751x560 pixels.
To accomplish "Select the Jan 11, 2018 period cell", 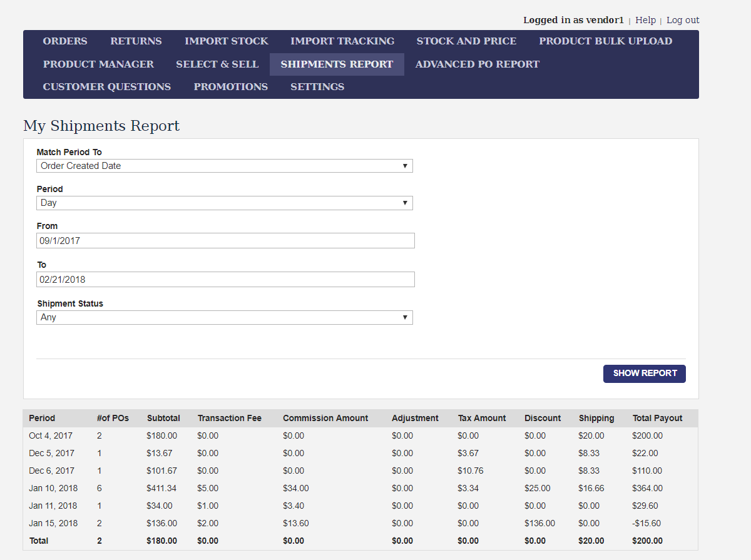I will (53, 506).
